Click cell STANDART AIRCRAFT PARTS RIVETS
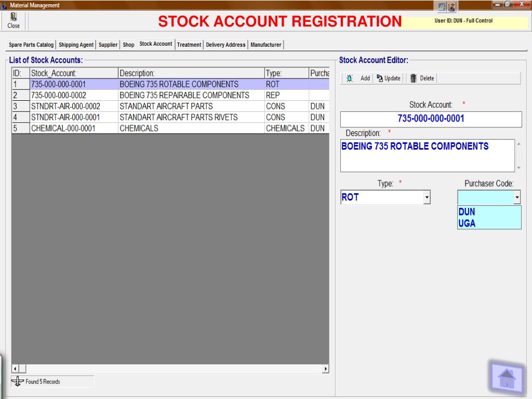532x399 pixels. tap(191, 117)
